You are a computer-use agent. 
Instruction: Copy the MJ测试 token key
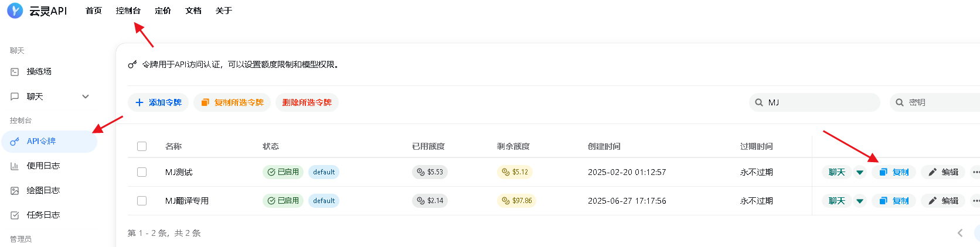pyautogui.click(x=894, y=172)
